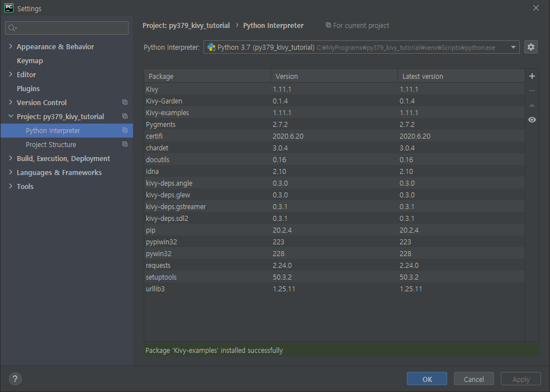Viewport: 550px width, 392px height.
Task: Click the Package column header
Action: [x=207, y=76]
